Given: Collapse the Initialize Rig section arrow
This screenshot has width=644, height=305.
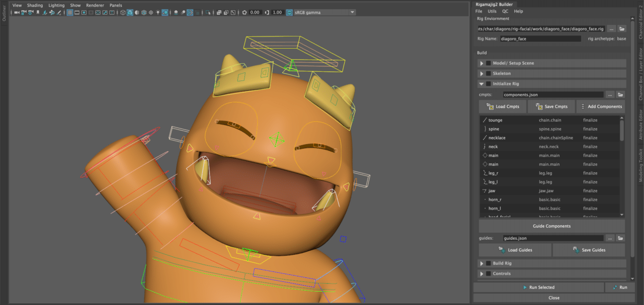Looking at the screenshot, I should [481, 84].
